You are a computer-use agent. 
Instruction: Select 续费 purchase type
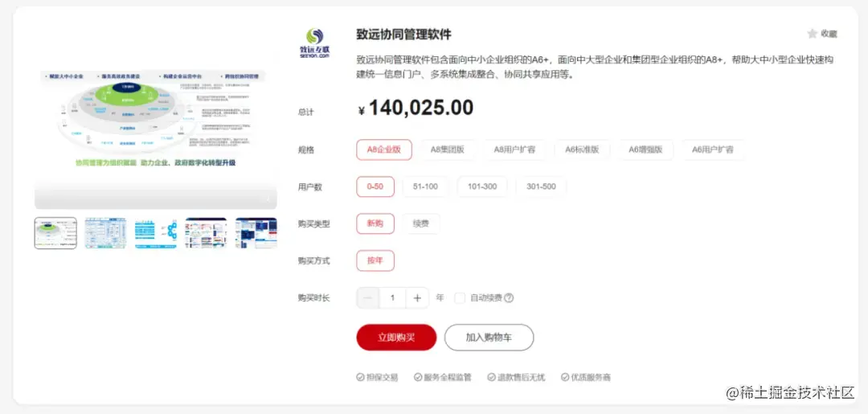tap(421, 223)
